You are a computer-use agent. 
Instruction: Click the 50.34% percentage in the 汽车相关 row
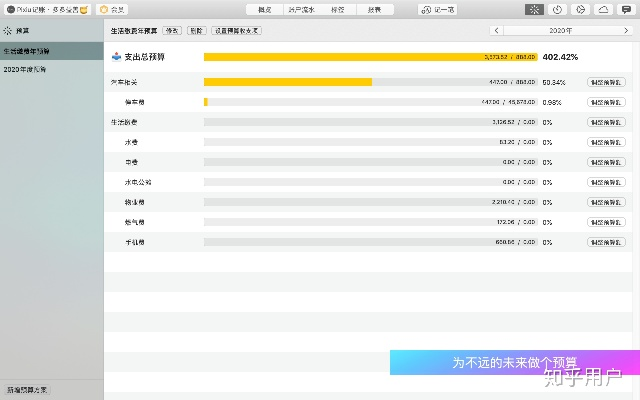(x=554, y=82)
